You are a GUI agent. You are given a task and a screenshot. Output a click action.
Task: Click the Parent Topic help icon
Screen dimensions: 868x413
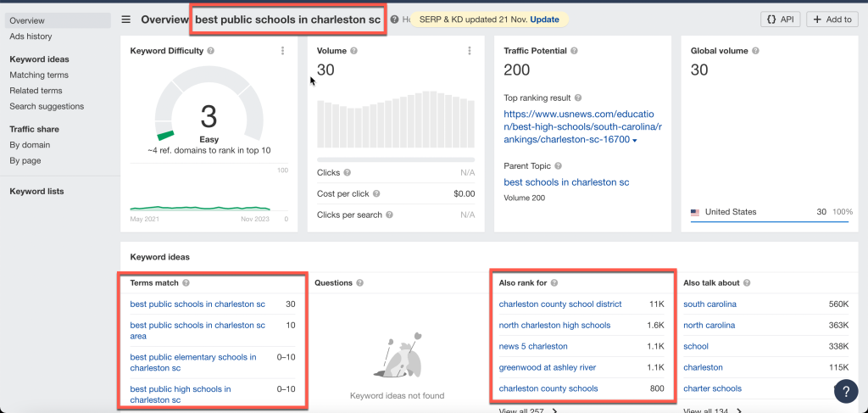point(558,166)
